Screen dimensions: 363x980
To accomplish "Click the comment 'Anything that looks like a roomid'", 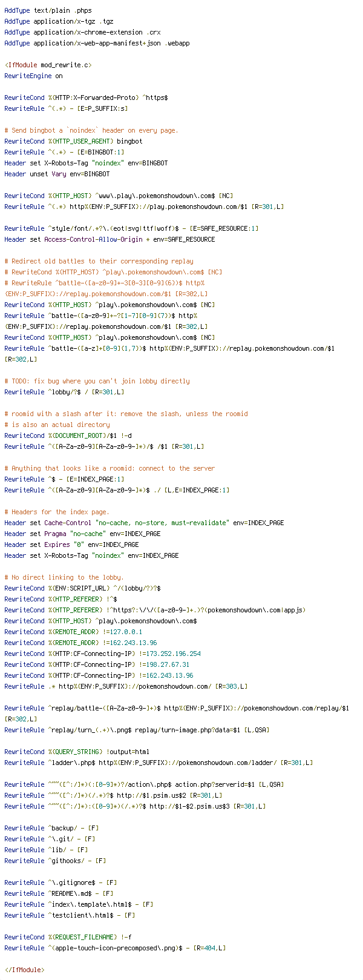I will coord(110,468).
